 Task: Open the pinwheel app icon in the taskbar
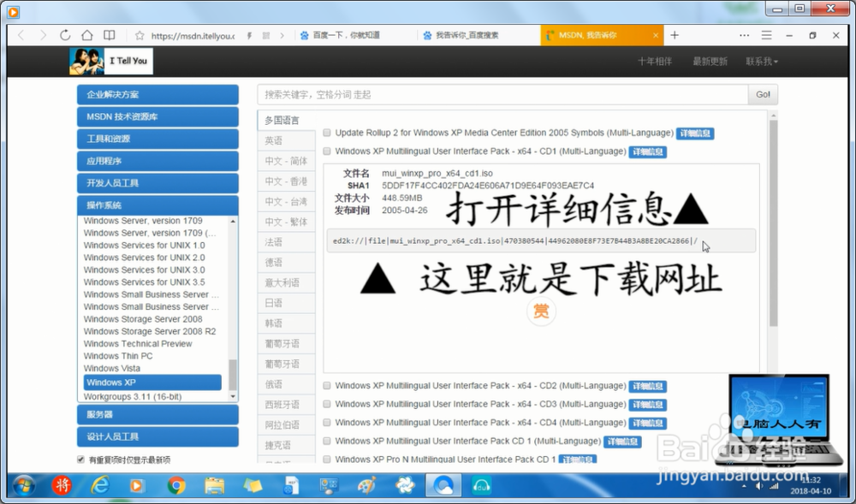click(405, 485)
